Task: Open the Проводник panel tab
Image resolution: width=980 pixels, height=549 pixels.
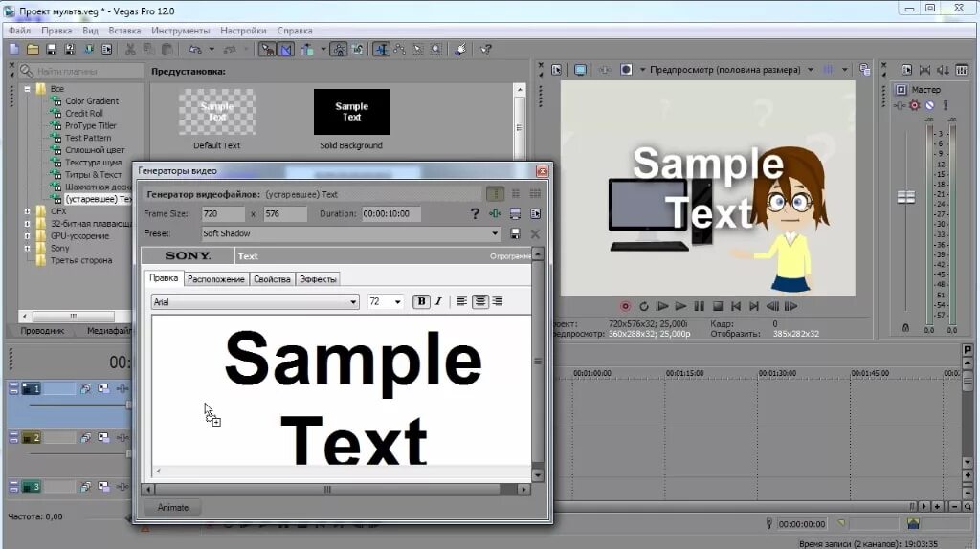Action: (42, 330)
